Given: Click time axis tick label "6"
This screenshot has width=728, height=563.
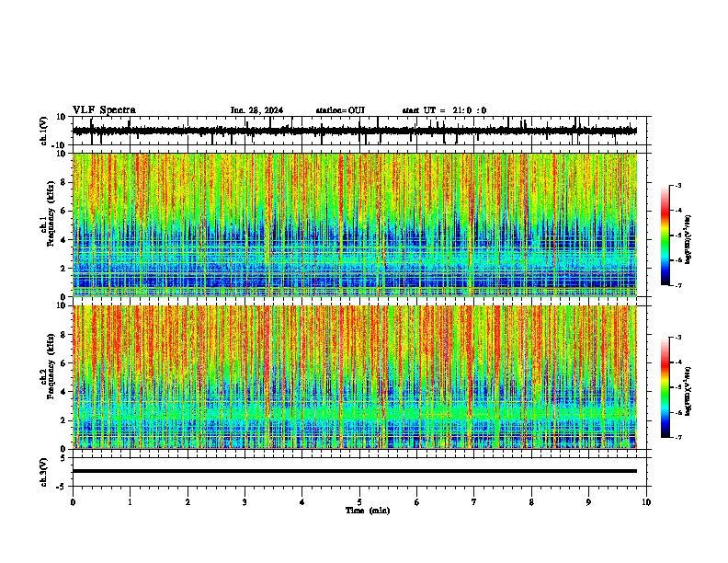Looking at the screenshot, I should (417, 502).
